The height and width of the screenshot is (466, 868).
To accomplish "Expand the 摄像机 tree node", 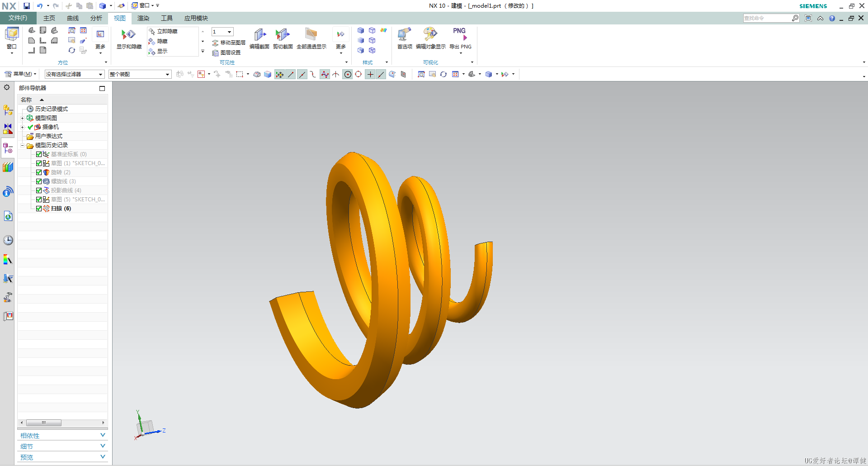I will click(x=22, y=127).
